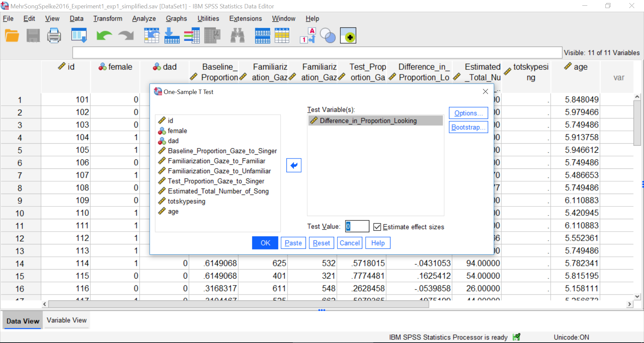Click Paste syntax button

pos(293,243)
